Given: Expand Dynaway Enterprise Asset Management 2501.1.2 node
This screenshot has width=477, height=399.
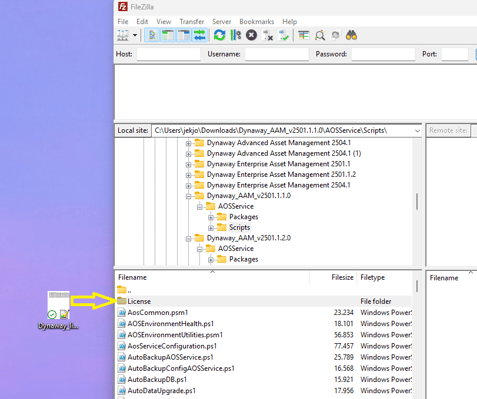Looking at the screenshot, I should click(x=188, y=175).
